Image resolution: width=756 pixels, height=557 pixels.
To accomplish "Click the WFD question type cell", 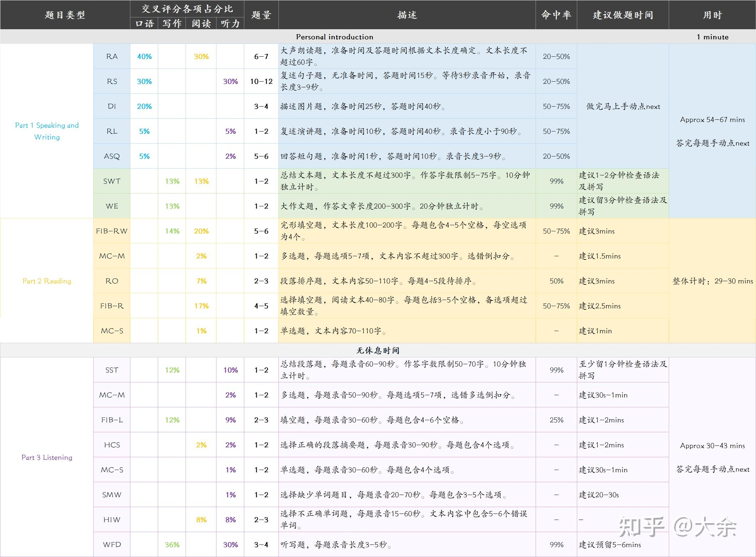I will [x=112, y=545].
